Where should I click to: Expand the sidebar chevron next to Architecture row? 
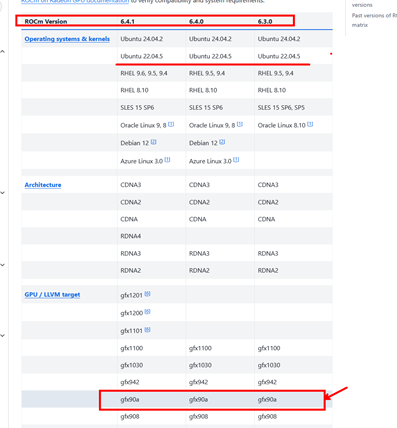(x=2, y=193)
